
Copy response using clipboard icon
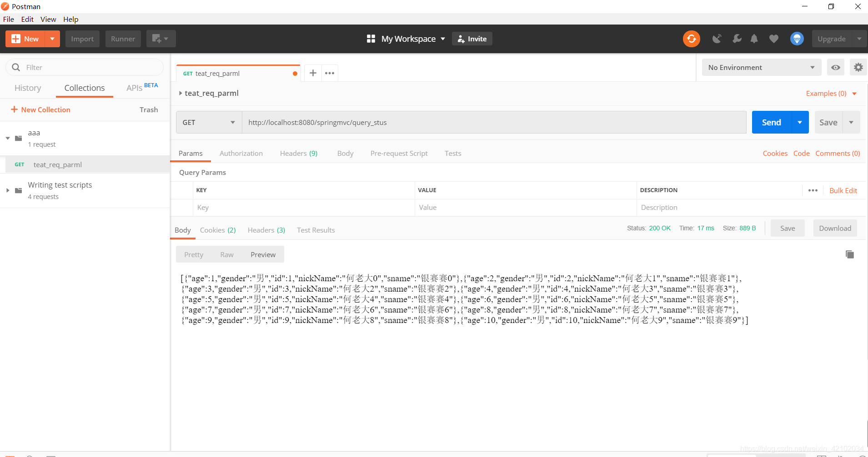pos(849,254)
